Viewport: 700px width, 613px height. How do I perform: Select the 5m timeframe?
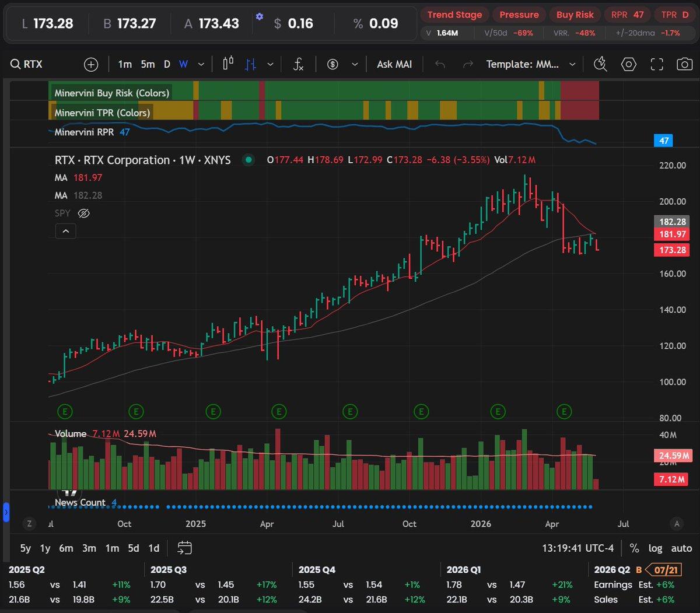tap(148, 64)
